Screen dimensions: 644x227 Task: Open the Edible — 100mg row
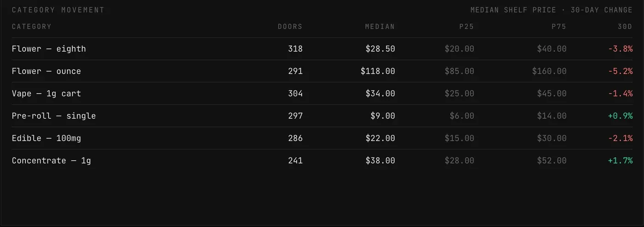click(322, 138)
